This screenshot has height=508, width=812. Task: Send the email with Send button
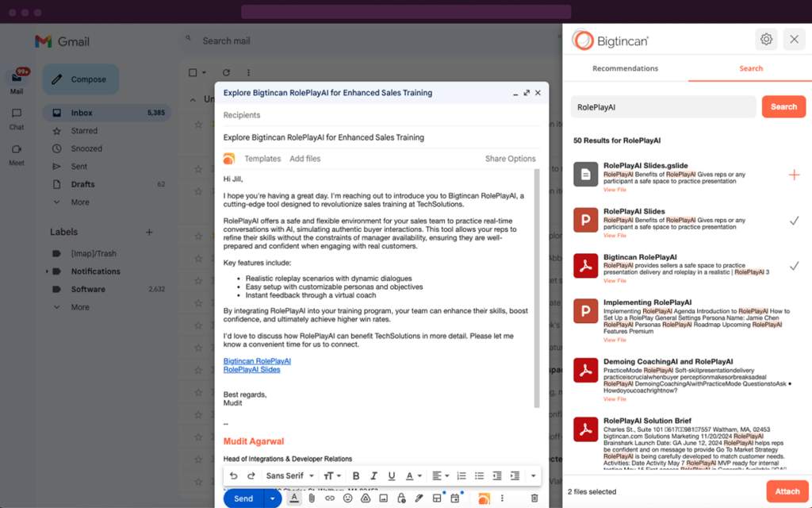pyautogui.click(x=244, y=498)
